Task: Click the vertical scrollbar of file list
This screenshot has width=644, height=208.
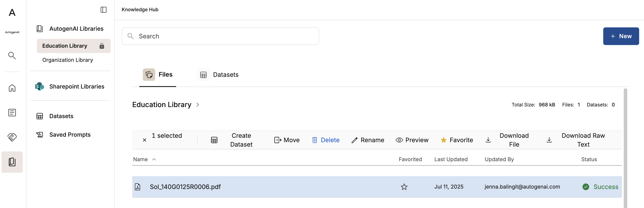Action: 625,148
